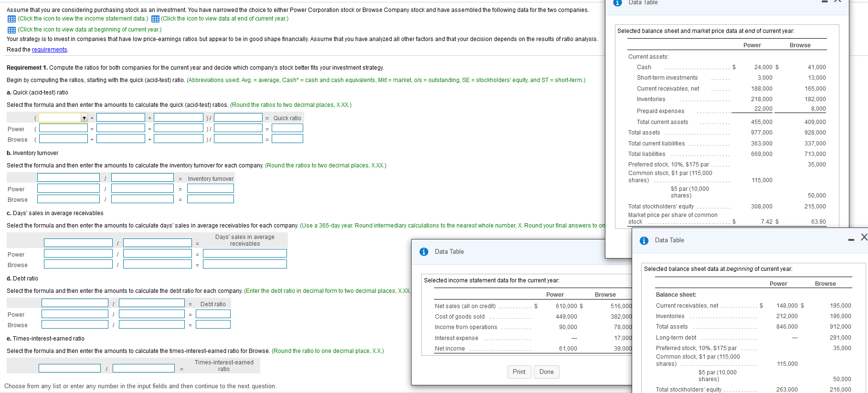868x393 pixels.
Task: Click Power cost of goods sold 449,000
Action: [x=566, y=317]
